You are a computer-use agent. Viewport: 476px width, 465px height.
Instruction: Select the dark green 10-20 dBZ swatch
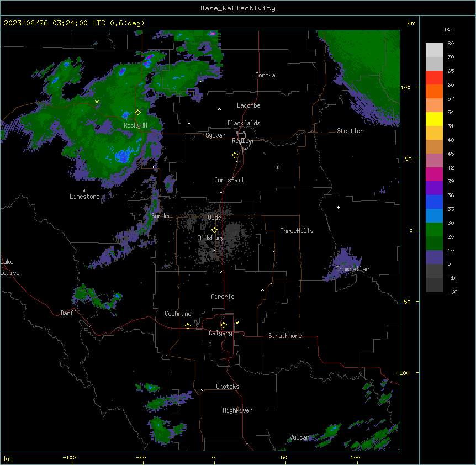coord(434,243)
